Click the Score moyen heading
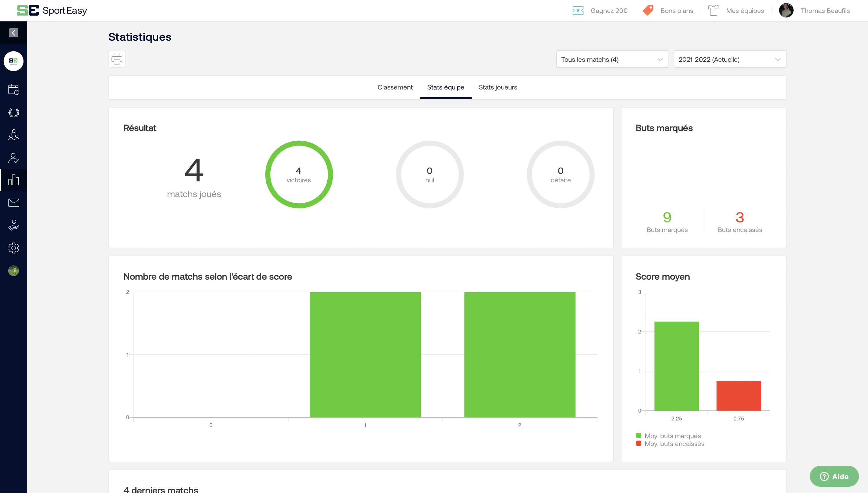Viewport: 868px width, 493px height. pyautogui.click(x=662, y=277)
